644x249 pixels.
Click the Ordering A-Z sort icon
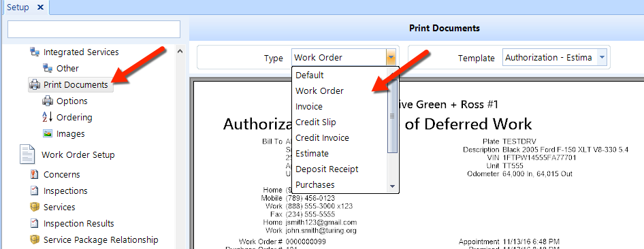pyautogui.click(x=48, y=117)
